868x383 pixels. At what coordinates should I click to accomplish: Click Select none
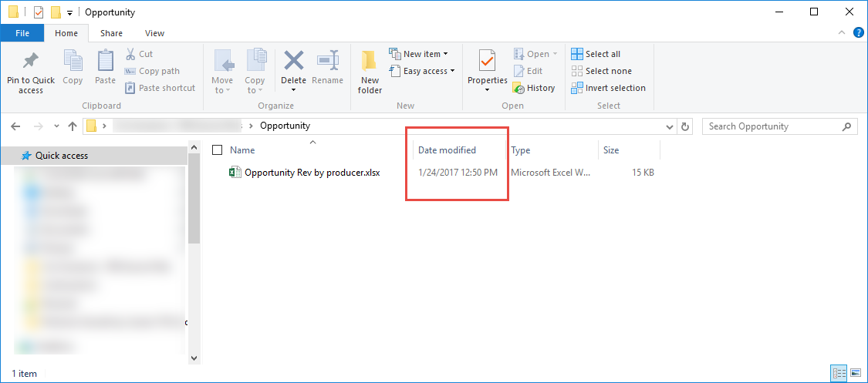coord(601,71)
